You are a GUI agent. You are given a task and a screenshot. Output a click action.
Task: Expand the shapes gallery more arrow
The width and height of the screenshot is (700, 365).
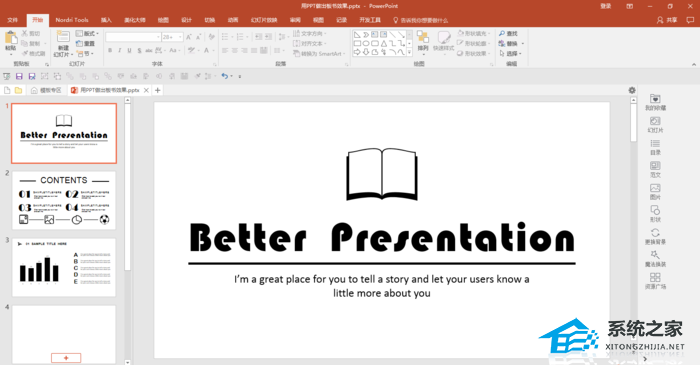pos(409,53)
